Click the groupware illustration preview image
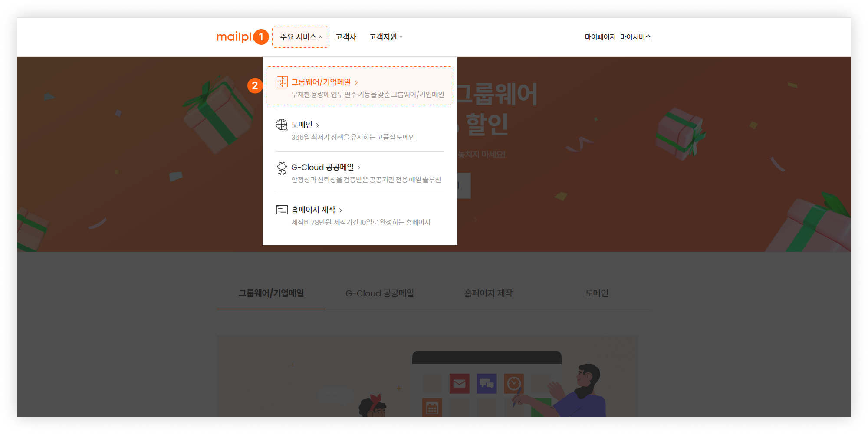The height and width of the screenshot is (434, 868). (427, 376)
